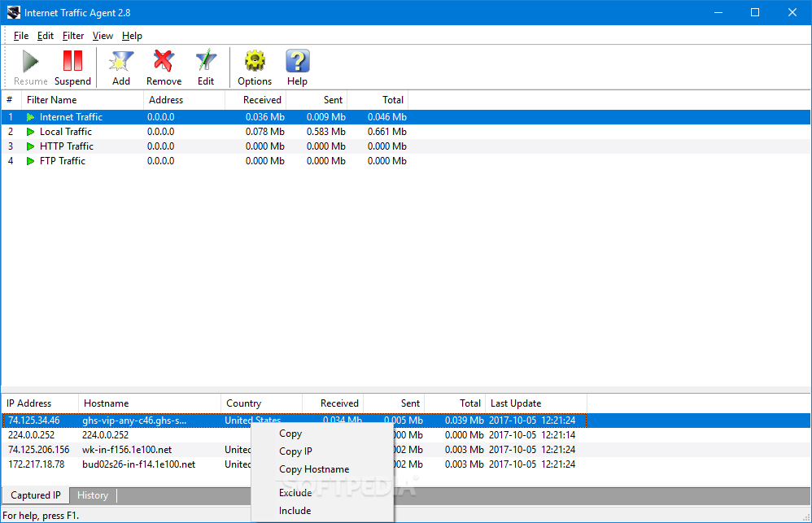Sort filters by the top Received column header
This screenshot has height=523, width=812.
(x=255, y=100)
